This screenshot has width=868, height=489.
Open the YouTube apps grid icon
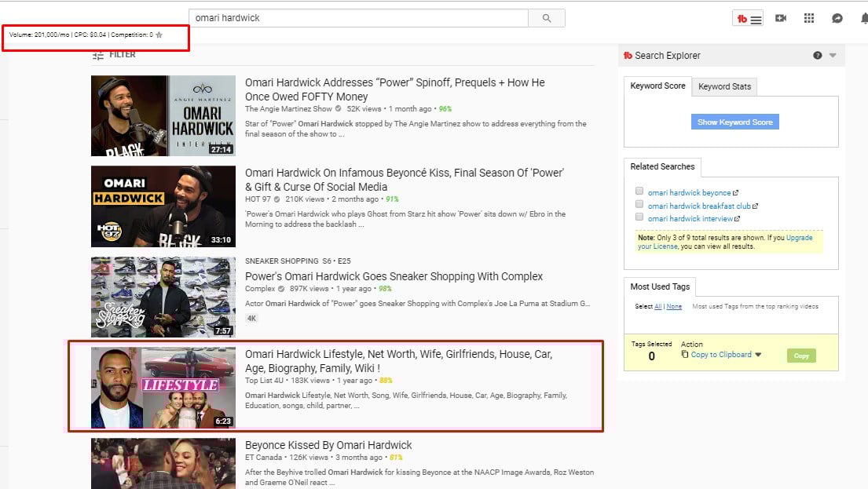click(809, 18)
